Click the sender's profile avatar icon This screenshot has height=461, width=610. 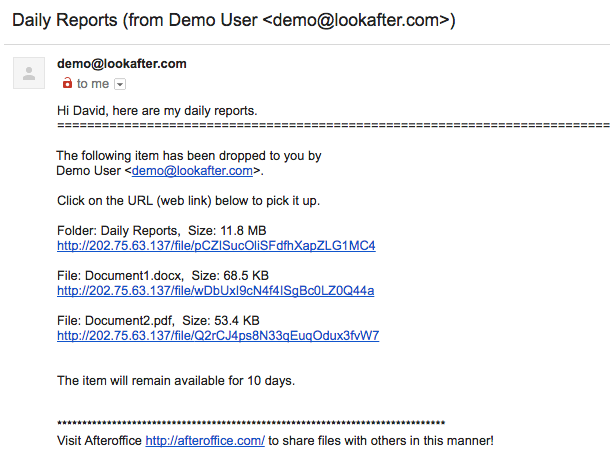coord(29,73)
